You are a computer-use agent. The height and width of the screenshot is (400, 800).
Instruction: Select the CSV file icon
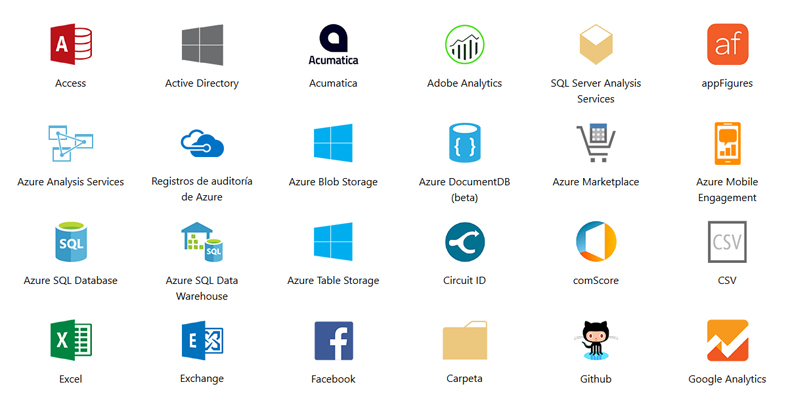pyautogui.click(x=727, y=242)
